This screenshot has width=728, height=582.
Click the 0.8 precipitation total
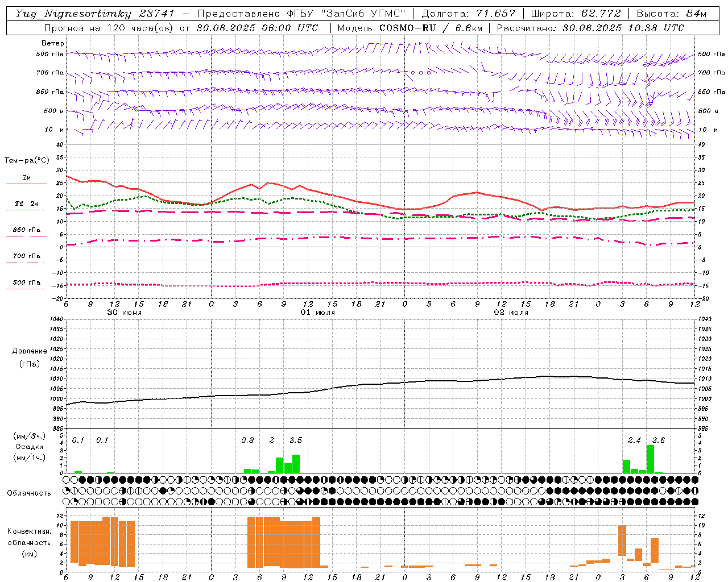tap(247, 440)
